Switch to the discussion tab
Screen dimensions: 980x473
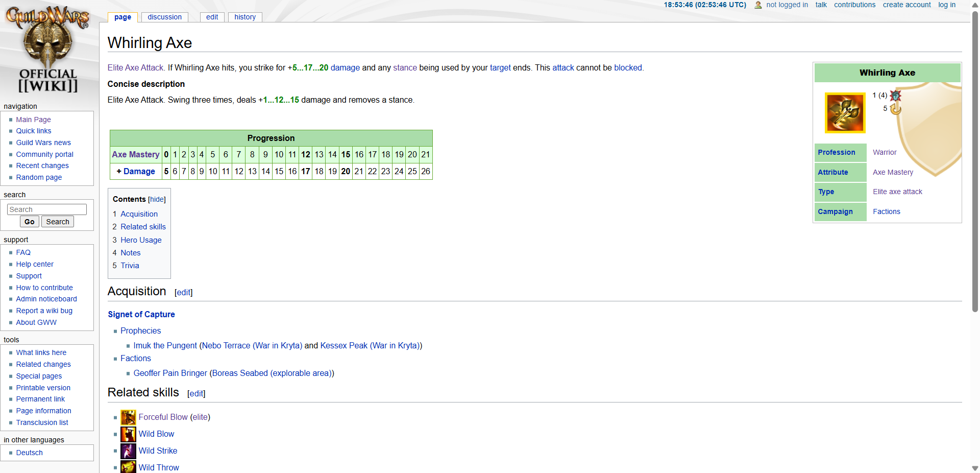(x=164, y=17)
